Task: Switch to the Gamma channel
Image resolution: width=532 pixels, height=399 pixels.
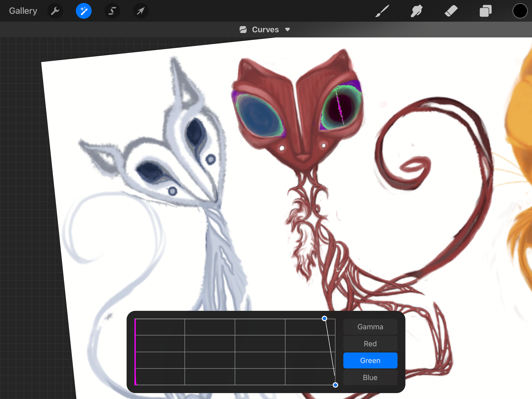Action: 370,327
